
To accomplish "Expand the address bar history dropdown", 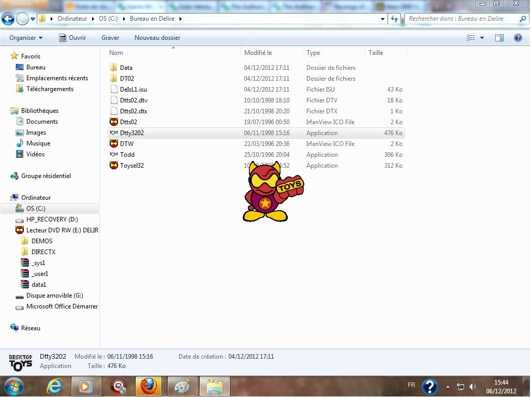I will click(383, 19).
